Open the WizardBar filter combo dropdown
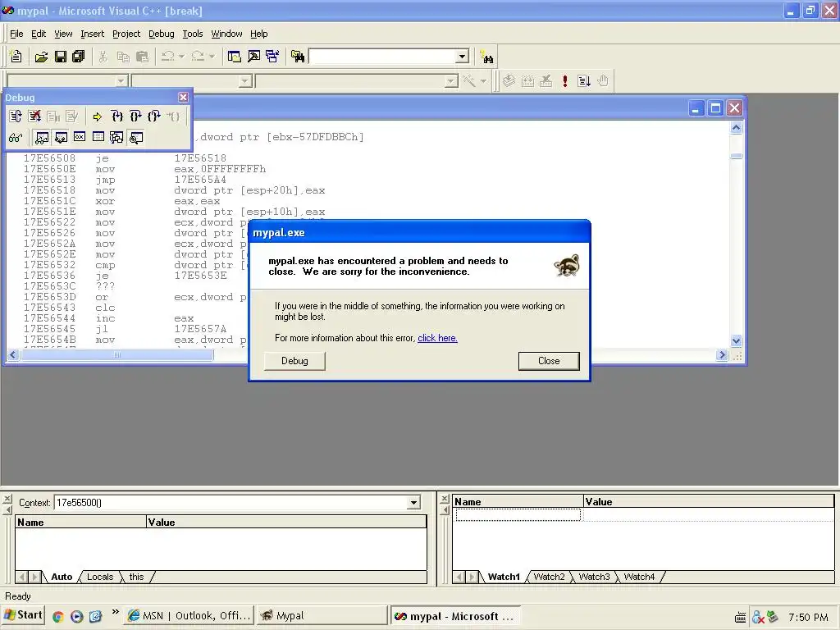The height and width of the screenshot is (630, 840). click(244, 81)
